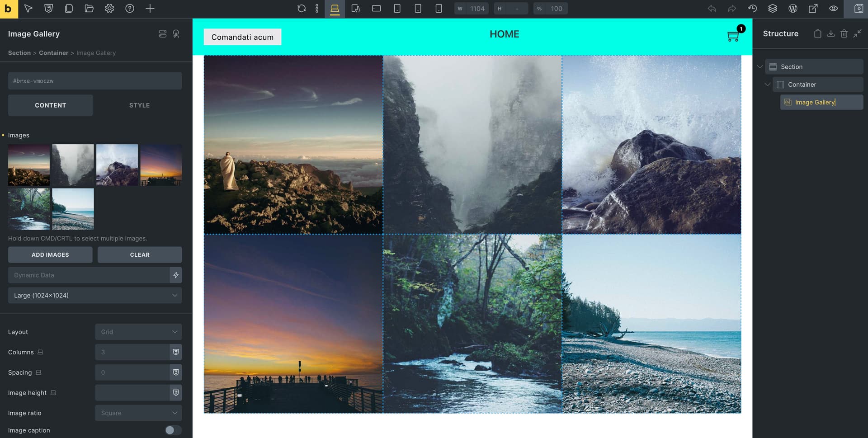The image size is (868, 438).
Task: Click the Image height value field
Action: tap(132, 393)
